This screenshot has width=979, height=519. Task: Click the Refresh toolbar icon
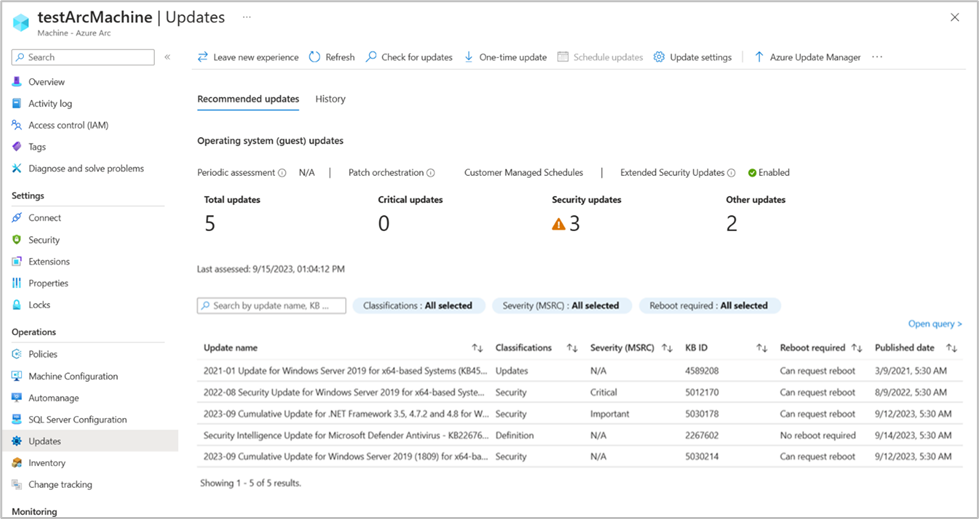pyautogui.click(x=315, y=57)
